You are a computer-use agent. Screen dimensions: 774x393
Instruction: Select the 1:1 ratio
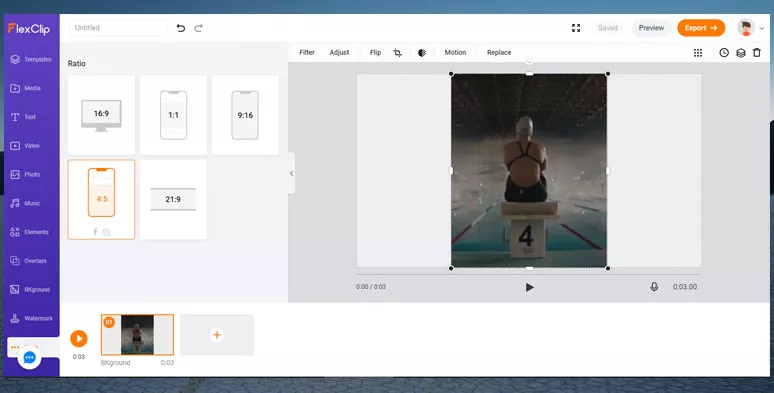point(173,115)
